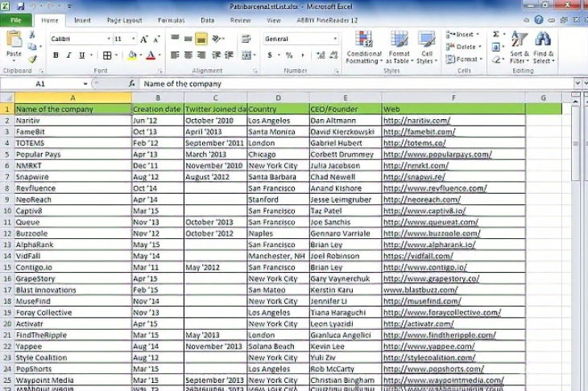Image resolution: width=588 pixels, height=391 pixels.
Task: Click the Select All corner button
Action: point(7,98)
